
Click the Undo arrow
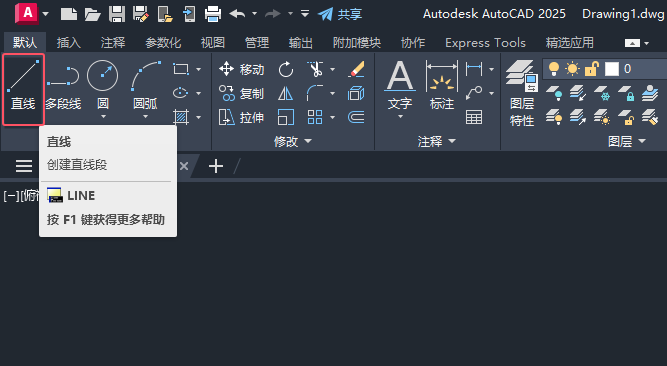(237, 14)
